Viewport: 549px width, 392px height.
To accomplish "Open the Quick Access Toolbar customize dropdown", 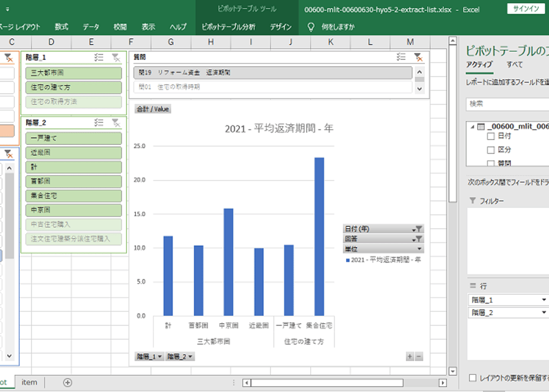I will pyautogui.click(x=8, y=10).
